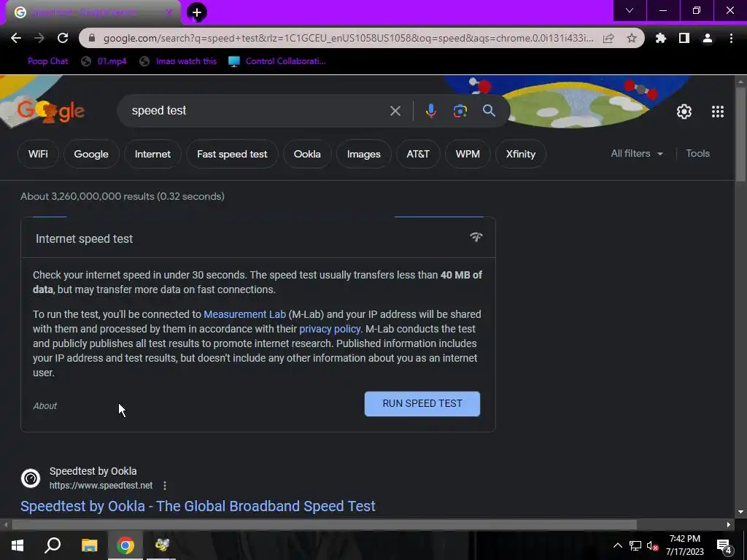Go back with the browser back arrow

coord(16,38)
